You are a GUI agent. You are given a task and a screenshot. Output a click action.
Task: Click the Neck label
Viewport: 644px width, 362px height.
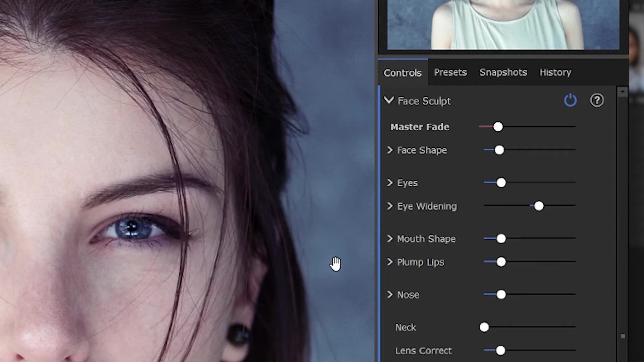point(406,327)
